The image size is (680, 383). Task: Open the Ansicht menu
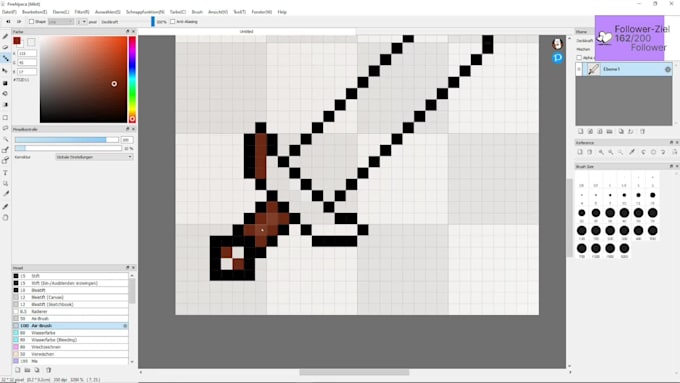coord(218,12)
